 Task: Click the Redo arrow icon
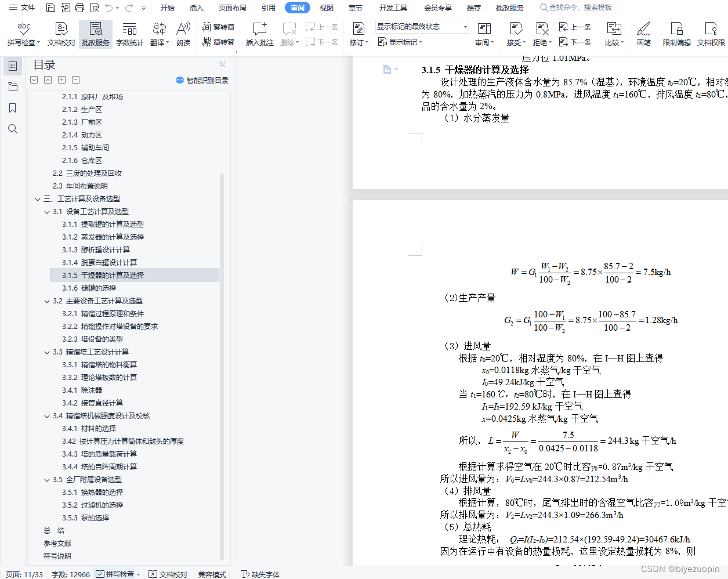(x=129, y=8)
